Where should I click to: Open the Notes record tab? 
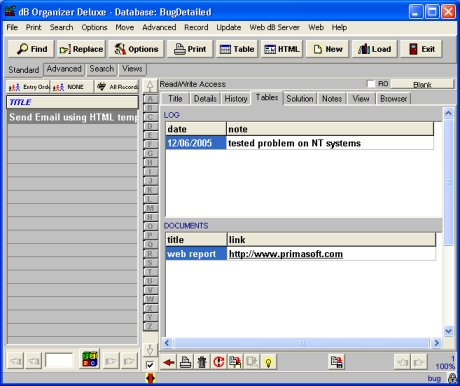coord(332,99)
